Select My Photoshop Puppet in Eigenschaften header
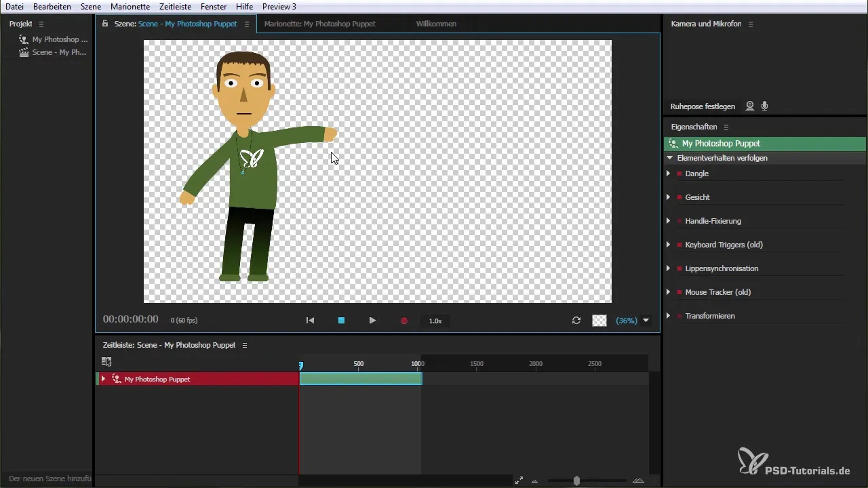This screenshot has width=868, height=488. click(x=721, y=144)
